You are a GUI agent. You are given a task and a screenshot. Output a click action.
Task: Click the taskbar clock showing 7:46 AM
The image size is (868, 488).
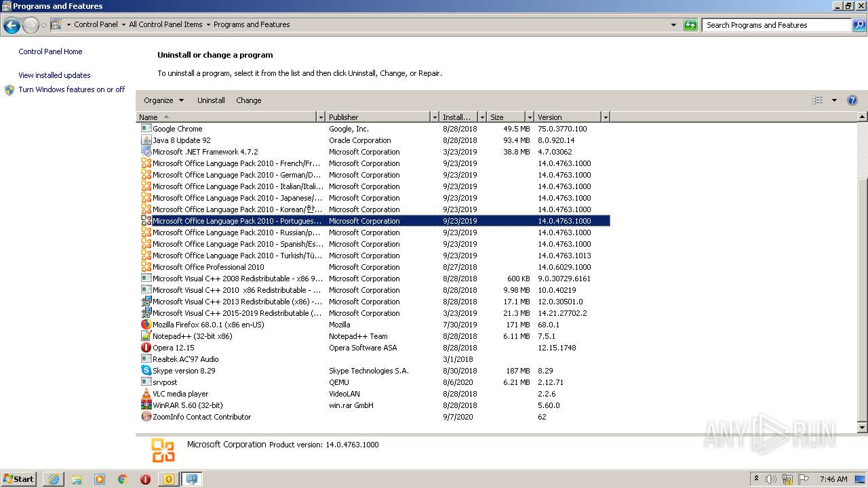pyautogui.click(x=833, y=479)
